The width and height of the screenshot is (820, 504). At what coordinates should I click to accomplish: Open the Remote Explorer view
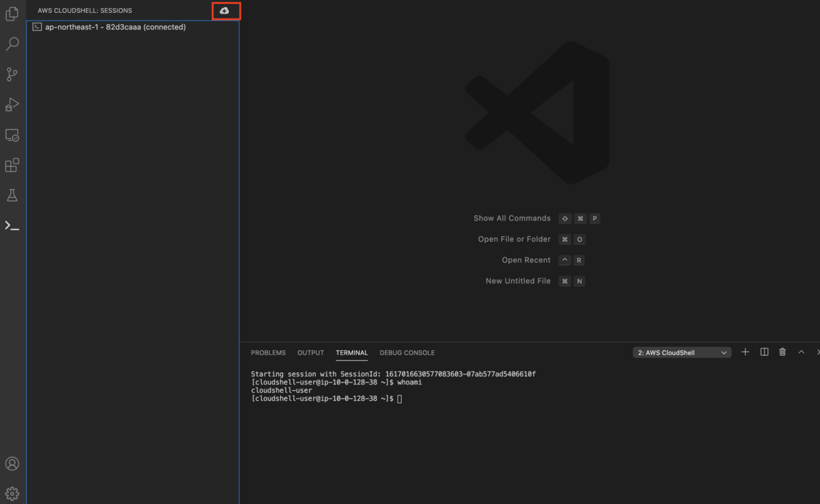point(12,135)
